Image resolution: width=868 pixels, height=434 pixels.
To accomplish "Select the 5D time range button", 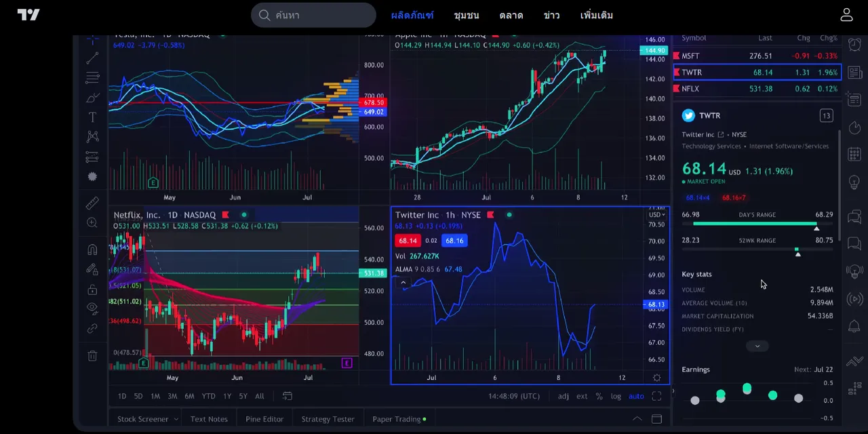I will (x=138, y=396).
